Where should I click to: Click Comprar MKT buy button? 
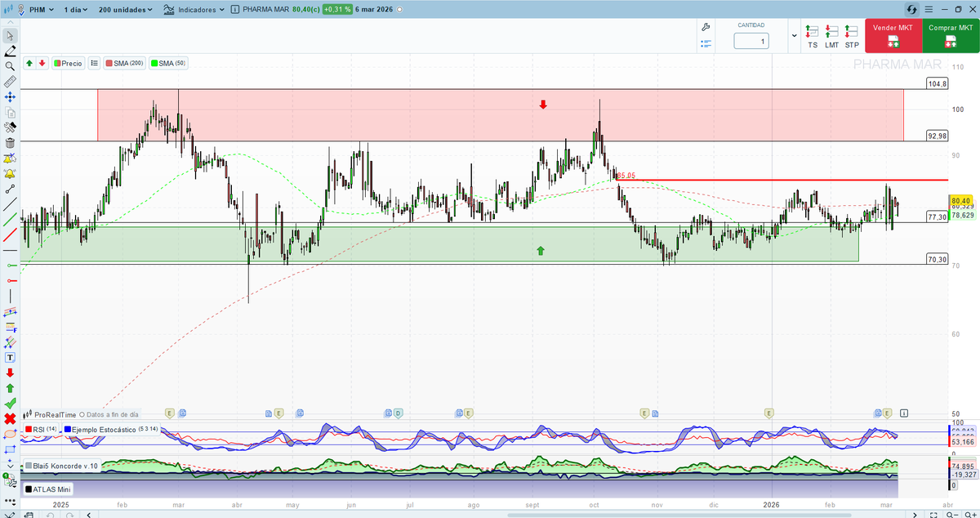click(x=951, y=36)
